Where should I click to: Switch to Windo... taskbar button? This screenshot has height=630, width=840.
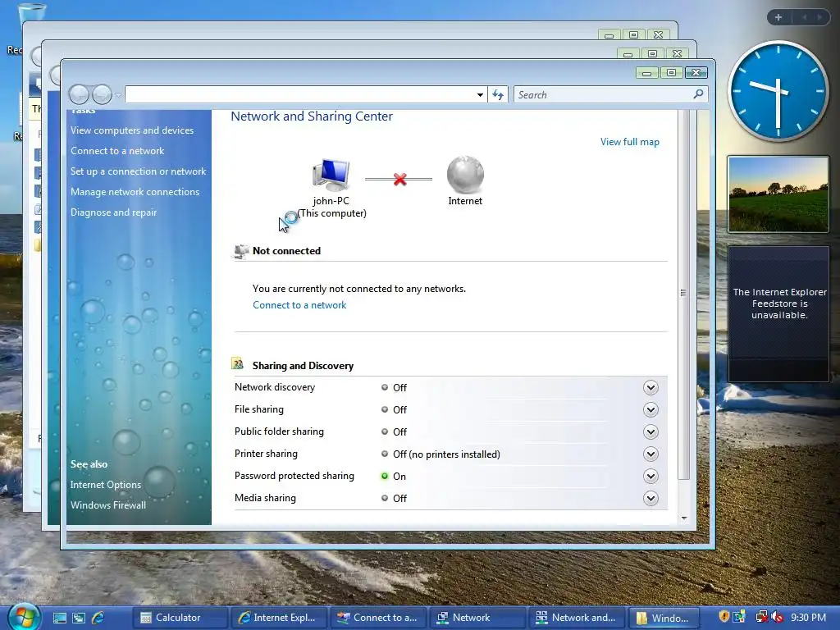click(x=664, y=618)
